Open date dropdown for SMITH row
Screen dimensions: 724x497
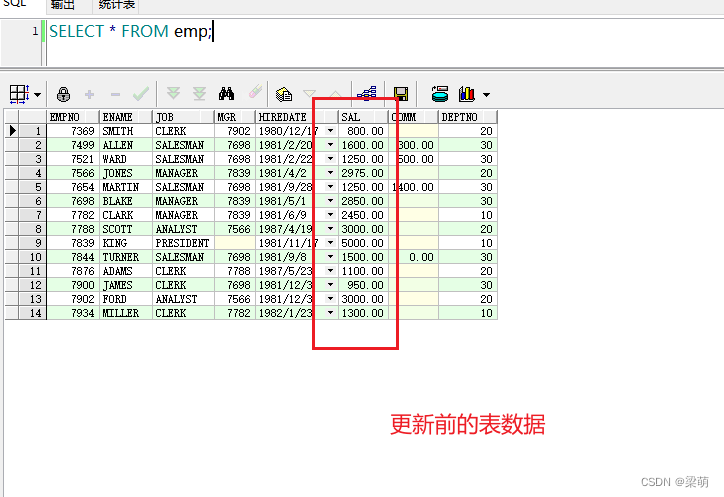point(331,131)
